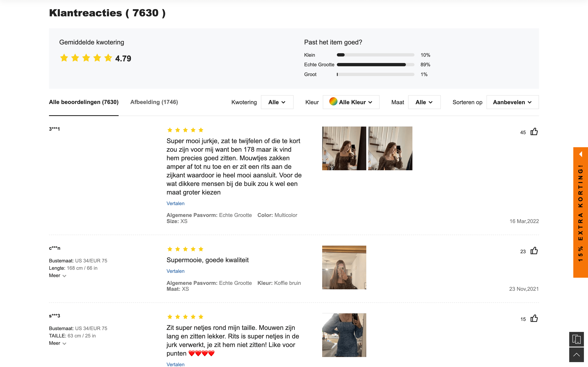Image resolution: width=588 pixels, height=367 pixels.
Task: Click Vertalen under the first review
Action: click(x=175, y=203)
